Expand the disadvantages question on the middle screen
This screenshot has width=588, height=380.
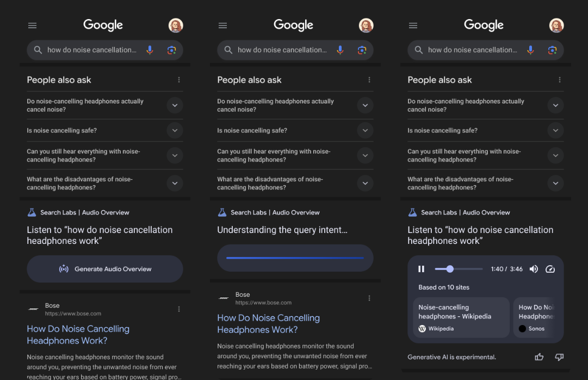365,183
